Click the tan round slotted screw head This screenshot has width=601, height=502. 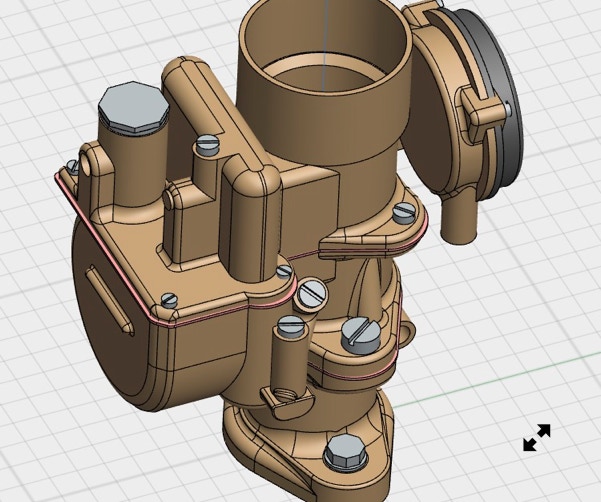pyautogui.click(x=312, y=293)
